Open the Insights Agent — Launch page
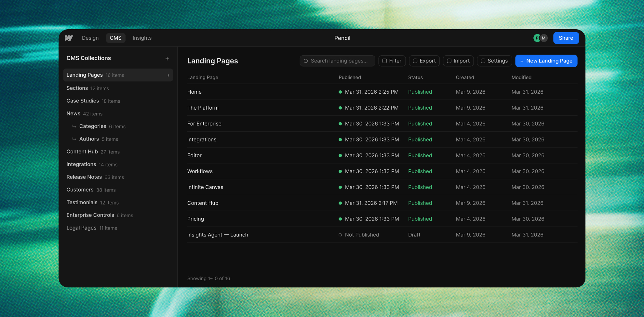The width and height of the screenshot is (644, 317). (382, 235)
